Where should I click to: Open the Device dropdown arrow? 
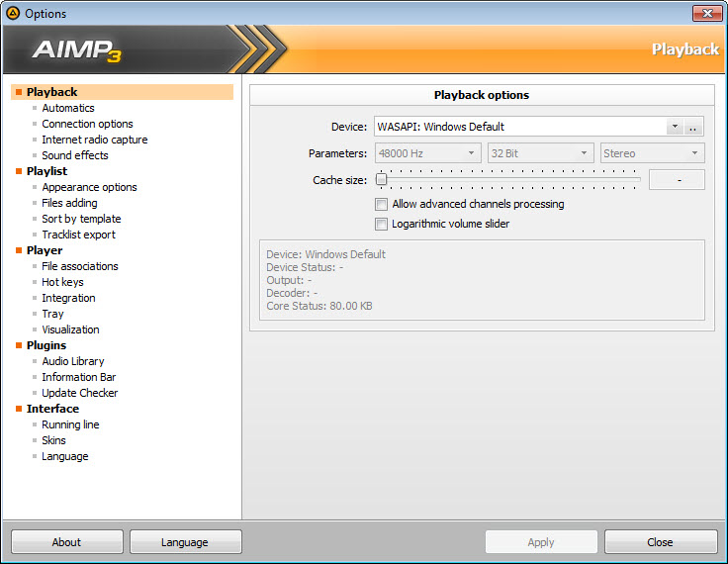(x=675, y=127)
